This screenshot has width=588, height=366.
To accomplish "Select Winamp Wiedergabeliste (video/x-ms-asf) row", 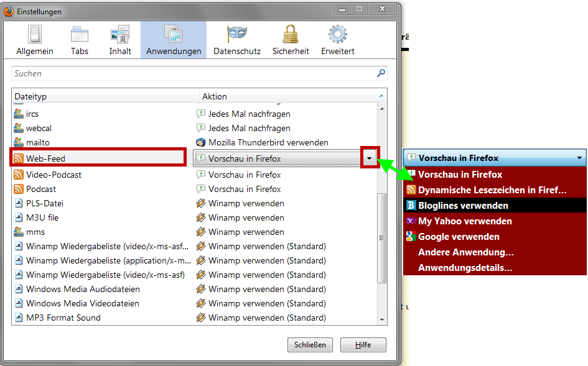I will (x=105, y=275).
